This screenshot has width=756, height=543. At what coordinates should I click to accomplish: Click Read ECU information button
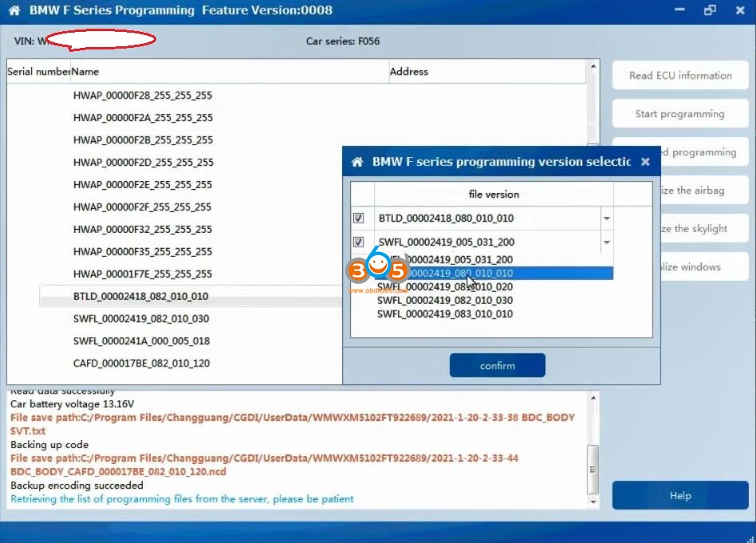[x=680, y=75]
